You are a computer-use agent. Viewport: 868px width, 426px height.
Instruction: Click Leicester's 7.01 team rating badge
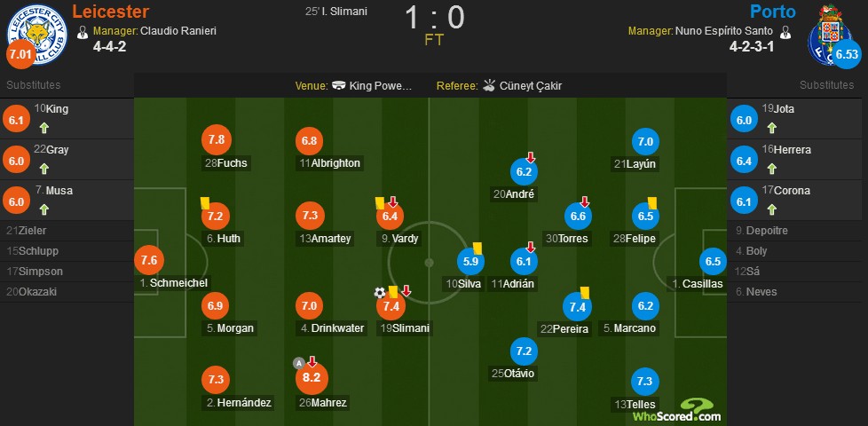(21, 55)
